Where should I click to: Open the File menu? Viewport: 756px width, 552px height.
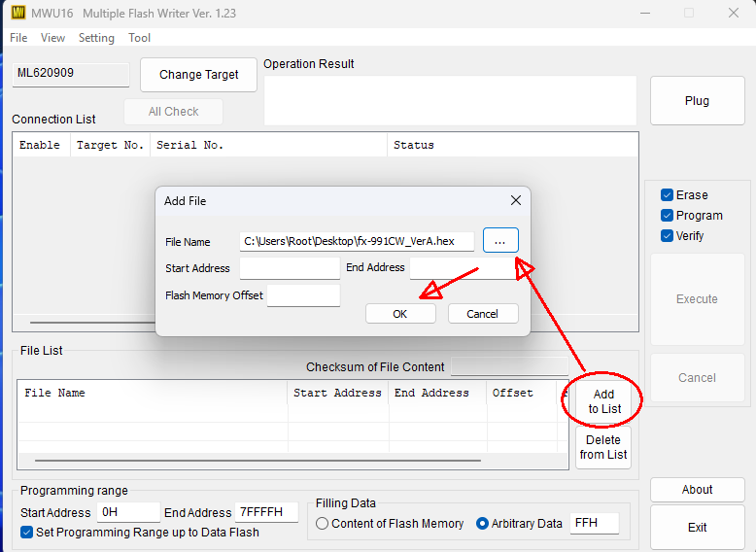pos(18,38)
